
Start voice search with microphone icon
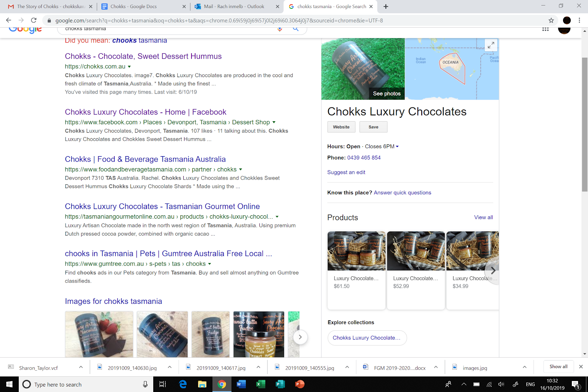280,29
